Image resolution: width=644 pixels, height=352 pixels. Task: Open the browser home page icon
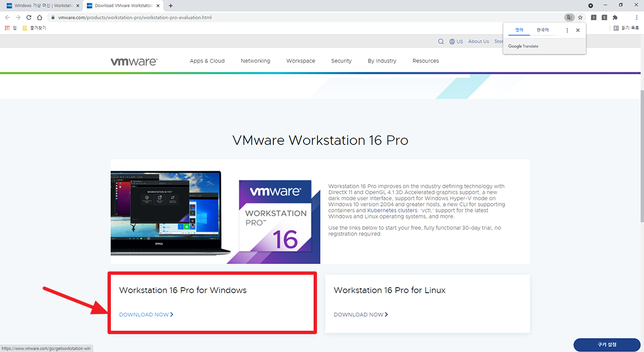[x=39, y=18]
